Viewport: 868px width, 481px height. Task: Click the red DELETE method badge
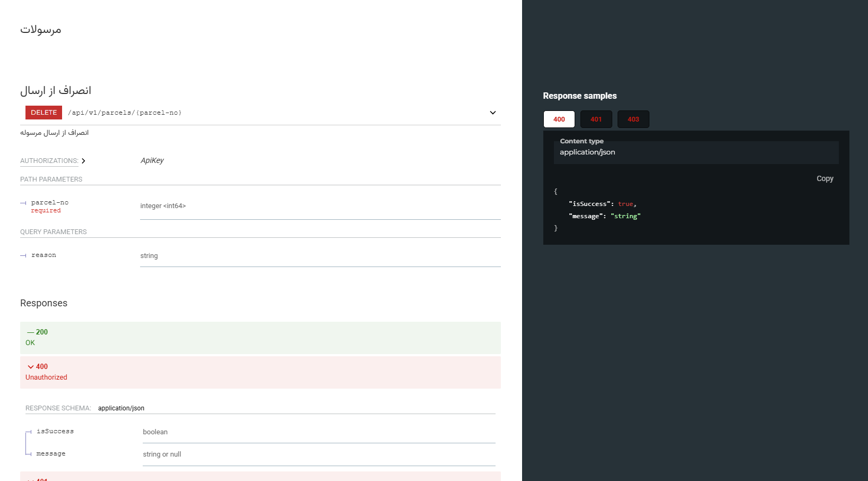click(x=44, y=113)
